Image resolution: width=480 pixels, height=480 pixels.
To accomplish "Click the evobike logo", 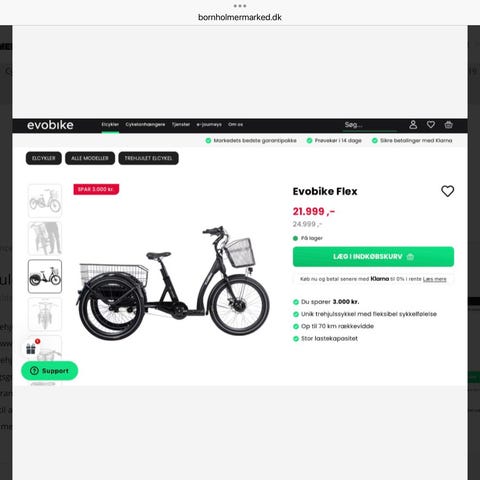I will point(50,125).
